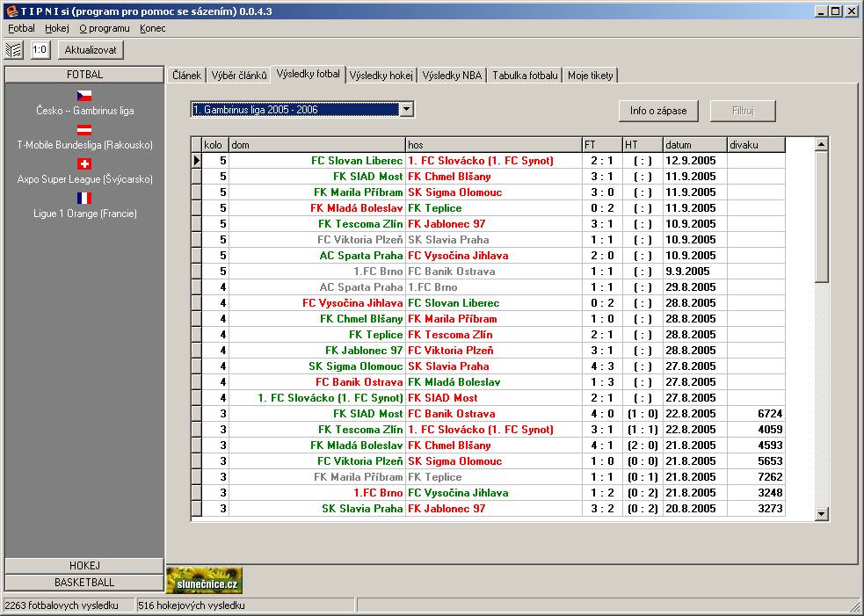
Task: Open the O programu menu
Action: coord(105,28)
